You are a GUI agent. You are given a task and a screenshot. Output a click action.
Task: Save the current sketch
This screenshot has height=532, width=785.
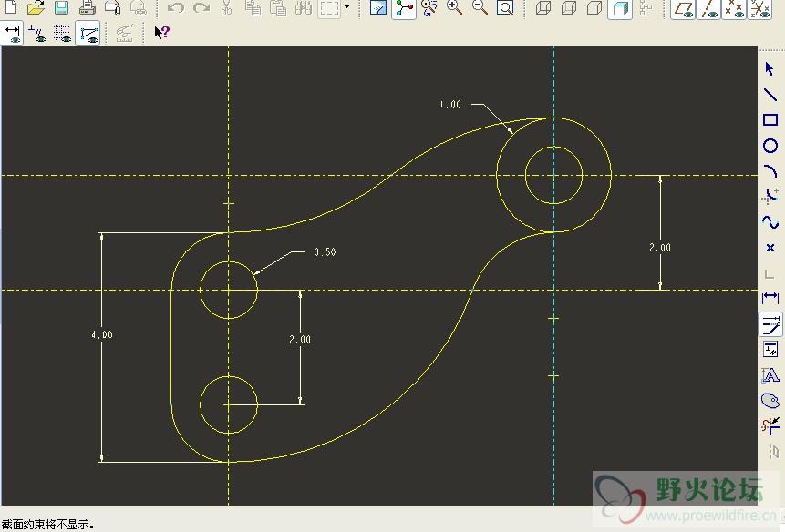[62, 7]
